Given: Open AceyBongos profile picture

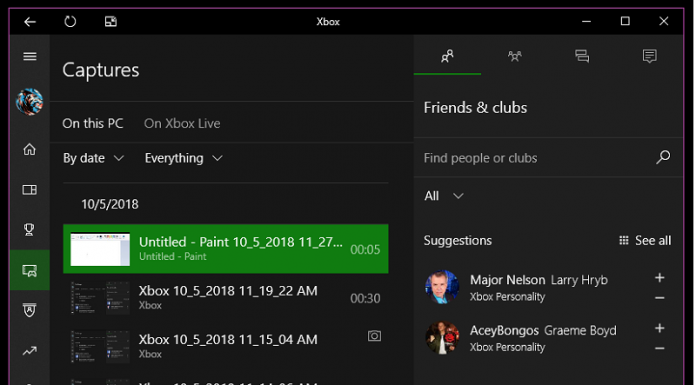Looking at the screenshot, I should [442, 337].
